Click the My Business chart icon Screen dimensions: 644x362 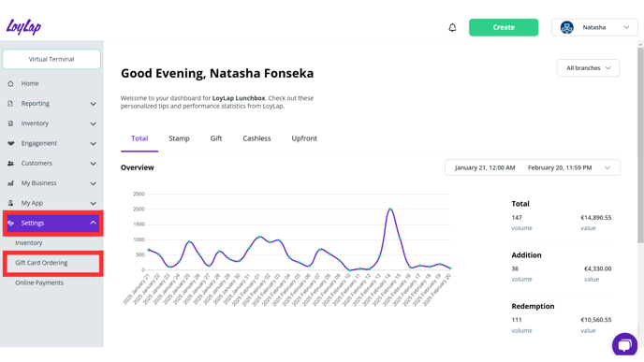tap(10, 183)
